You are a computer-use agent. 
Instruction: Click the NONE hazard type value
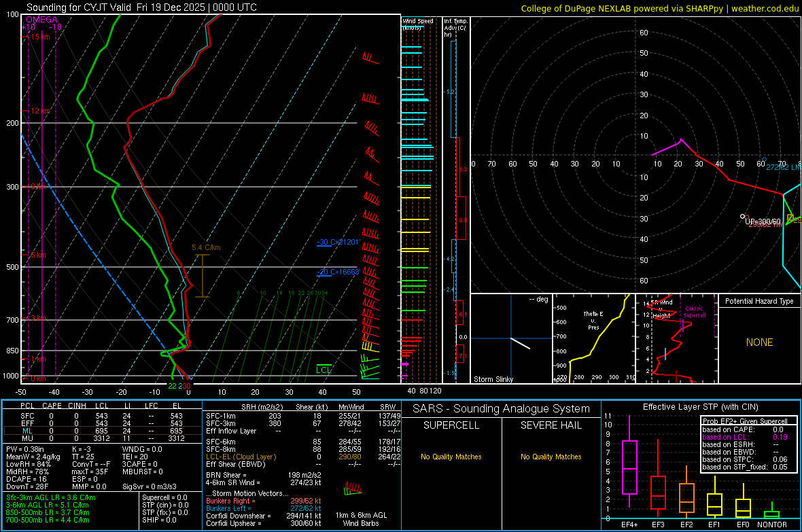coord(760,342)
